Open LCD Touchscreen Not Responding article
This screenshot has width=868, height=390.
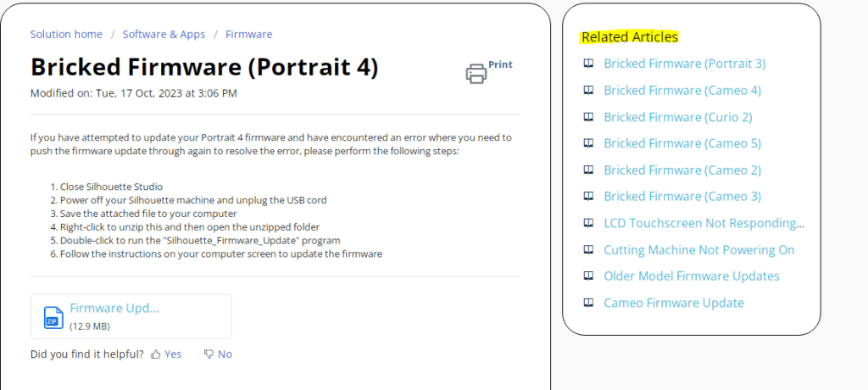(x=704, y=223)
